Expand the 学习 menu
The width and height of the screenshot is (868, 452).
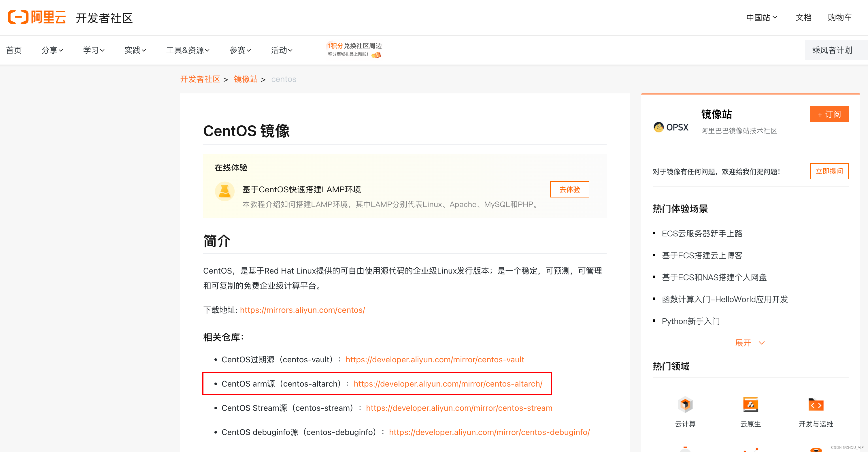point(94,50)
